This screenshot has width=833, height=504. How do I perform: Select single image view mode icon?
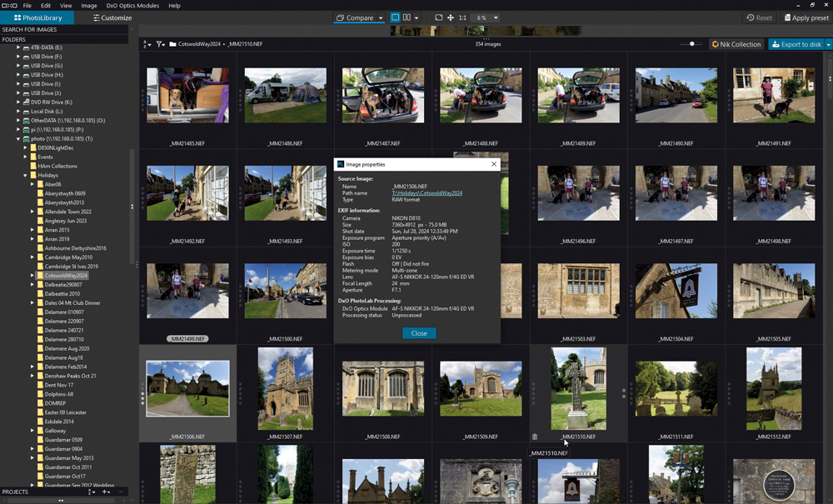[395, 17]
